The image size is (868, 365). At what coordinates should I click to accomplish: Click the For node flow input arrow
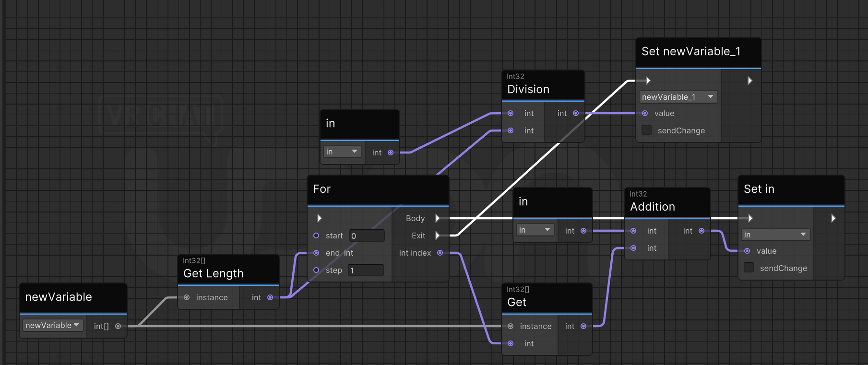tap(320, 218)
